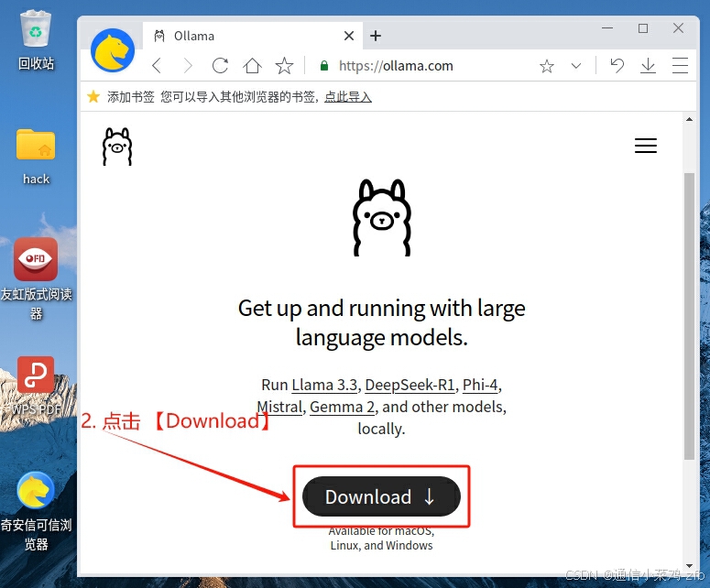Open the Mistral link
The height and width of the screenshot is (588, 710).
click(279, 407)
